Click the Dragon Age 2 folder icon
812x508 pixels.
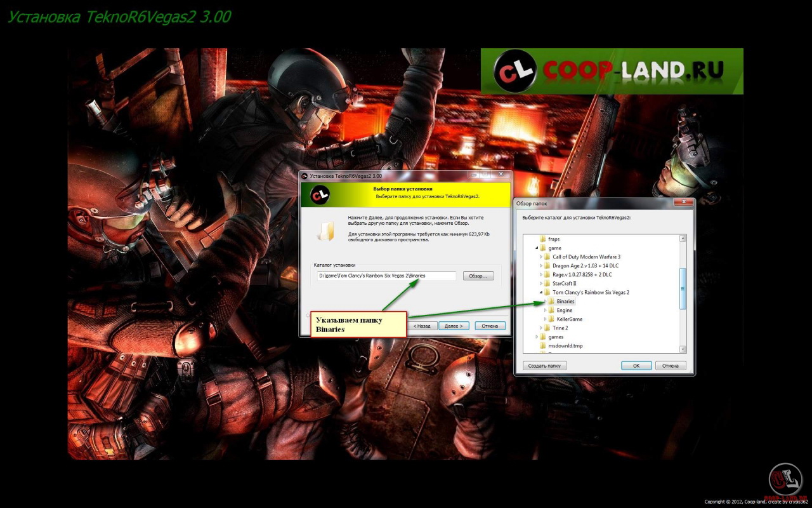click(x=548, y=265)
